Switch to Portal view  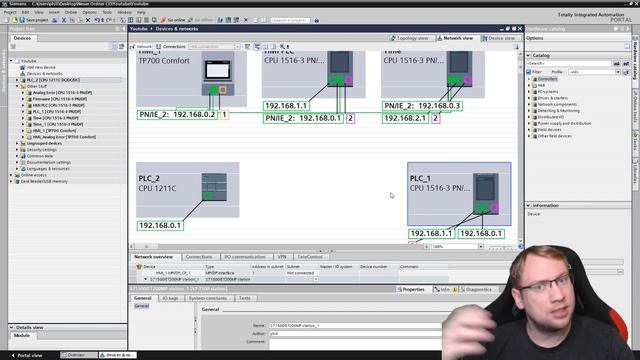tap(27, 356)
